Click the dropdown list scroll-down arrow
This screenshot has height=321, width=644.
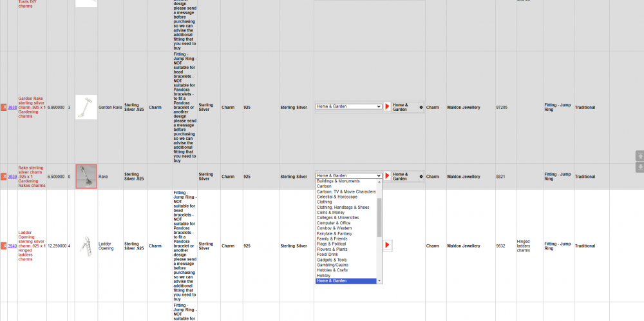tap(379, 281)
